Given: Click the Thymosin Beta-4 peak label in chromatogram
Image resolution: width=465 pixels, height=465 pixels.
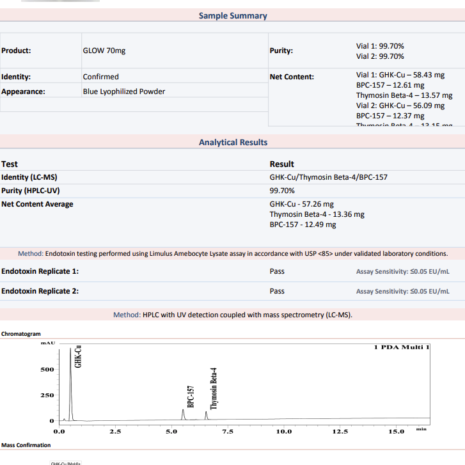Looking at the screenshot, I should [x=213, y=389].
